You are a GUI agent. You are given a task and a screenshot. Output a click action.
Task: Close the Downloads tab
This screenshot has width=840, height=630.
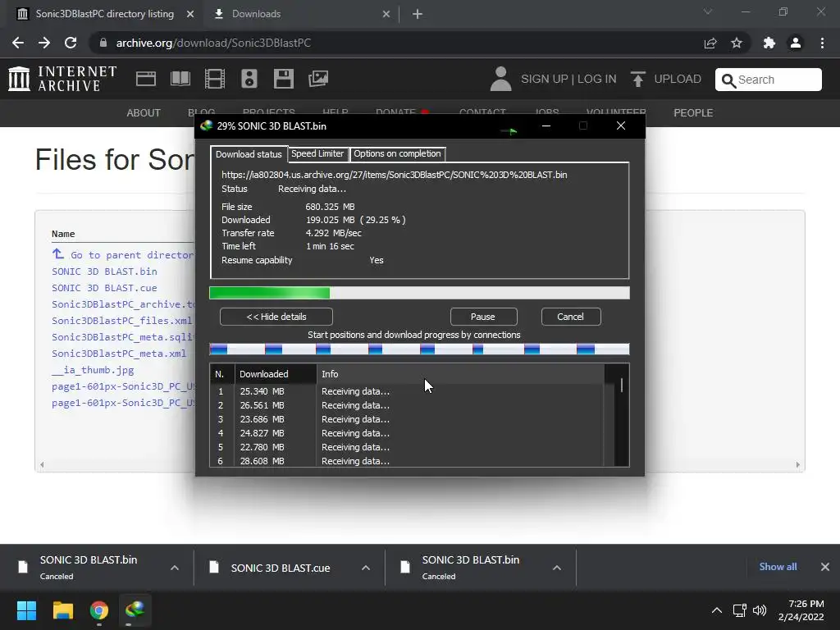click(386, 14)
